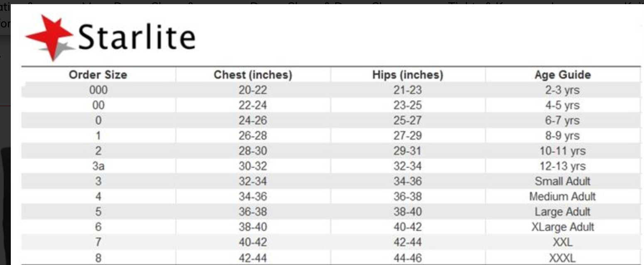The image size is (644, 265).
Task: Select the Age Guide column header
Action: pyautogui.click(x=563, y=75)
